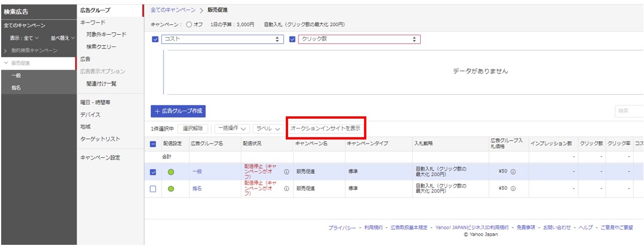Uncheck the 一般 ad group row checkbox
Viewport: 644px width, 246px height.
coord(153,172)
